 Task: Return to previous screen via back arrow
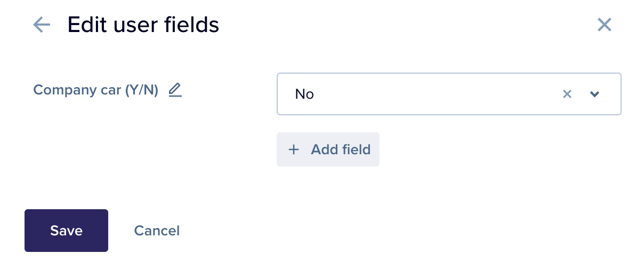pos(42,25)
